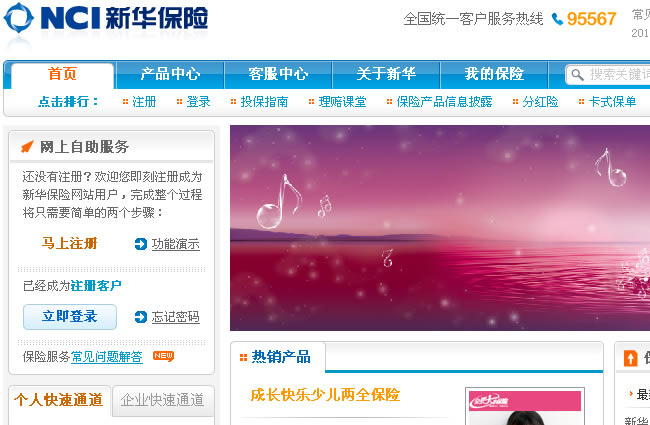Click the search magnifier icon
The width and height of the screenshot is (650, 425).
tap(577, 75)
